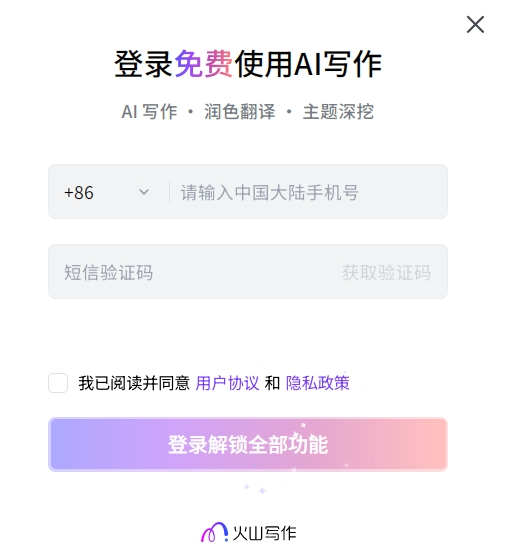Click the 主题深挖 feature label
This screenshot has width=518, height=556.
click(338, 112)
